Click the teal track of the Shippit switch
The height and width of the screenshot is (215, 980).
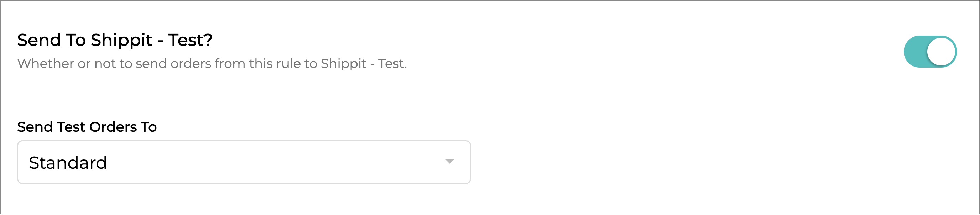pos(915,52)
